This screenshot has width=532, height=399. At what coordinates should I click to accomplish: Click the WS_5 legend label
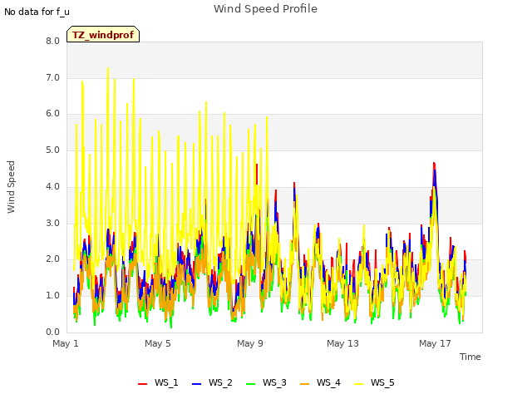[x=382, y=382]
